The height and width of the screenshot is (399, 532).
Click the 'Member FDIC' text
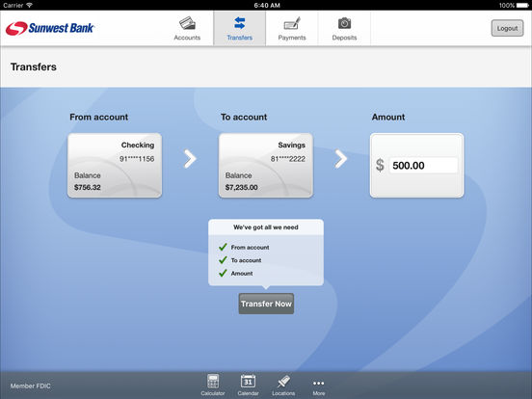[30, 386]
